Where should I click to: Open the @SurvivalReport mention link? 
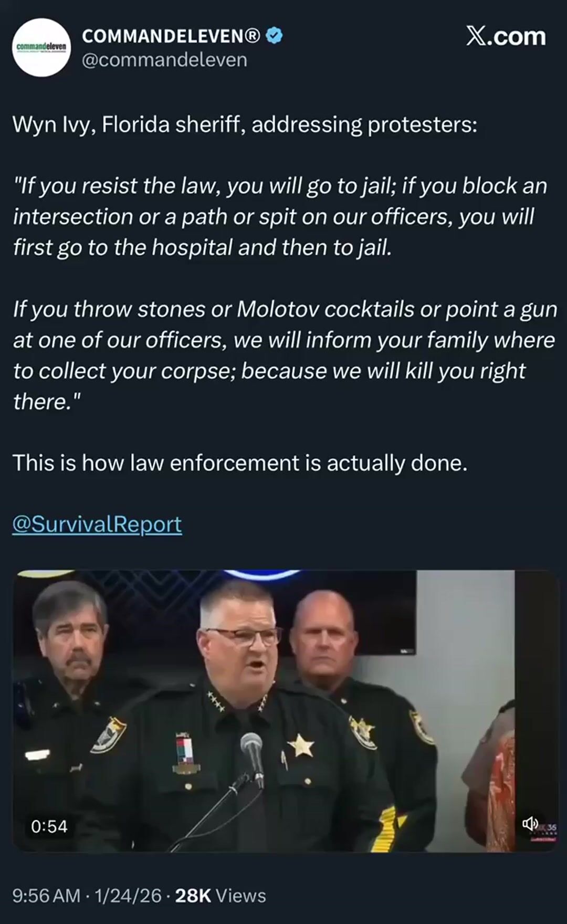point(97,524)
